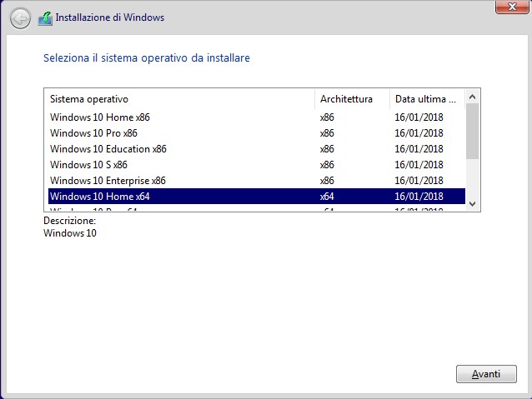Select Windows 10 Home x64 row
The height and width of the screenshot is (399, 532).
[x=257, y=197]
